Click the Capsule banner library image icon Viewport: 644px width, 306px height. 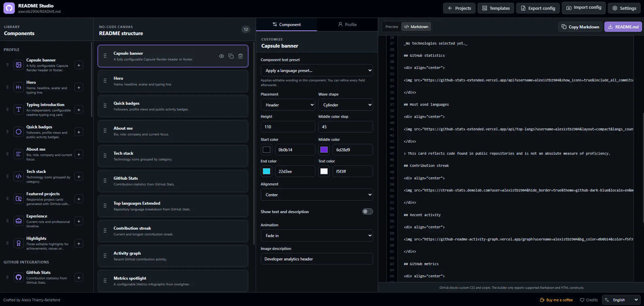click(x=19, y=65)
